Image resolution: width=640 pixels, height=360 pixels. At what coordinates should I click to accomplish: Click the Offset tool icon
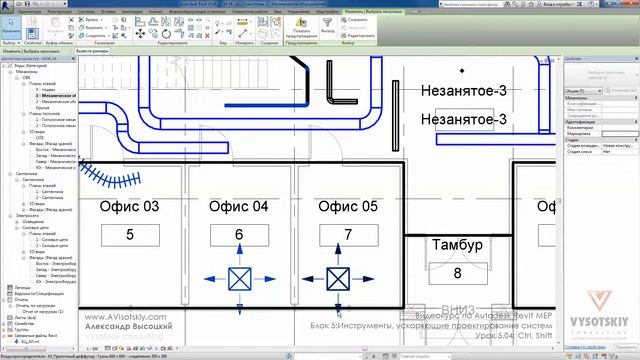click(153, 21)
